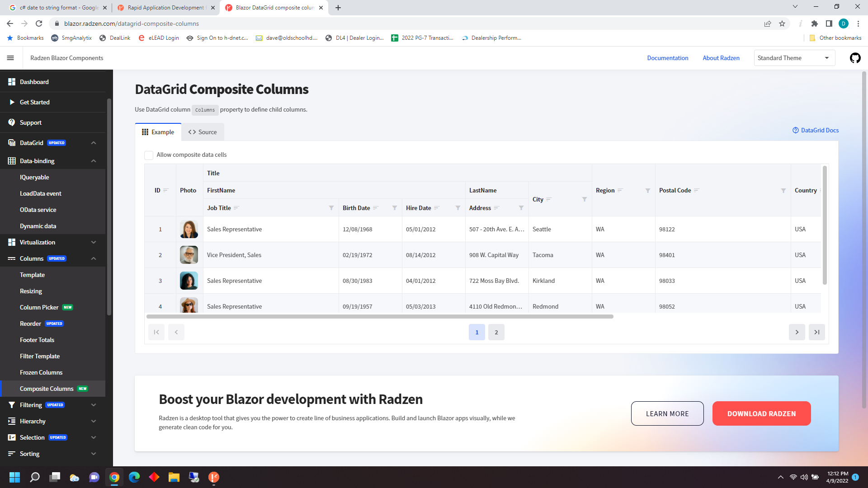Click the grid horizontal scrollbar
868x488 pixels.
coord(380,317)
